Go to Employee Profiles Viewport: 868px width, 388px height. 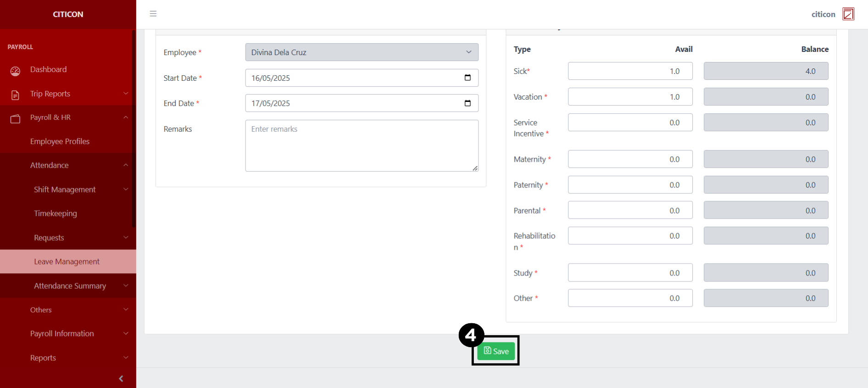coord(60,141)
